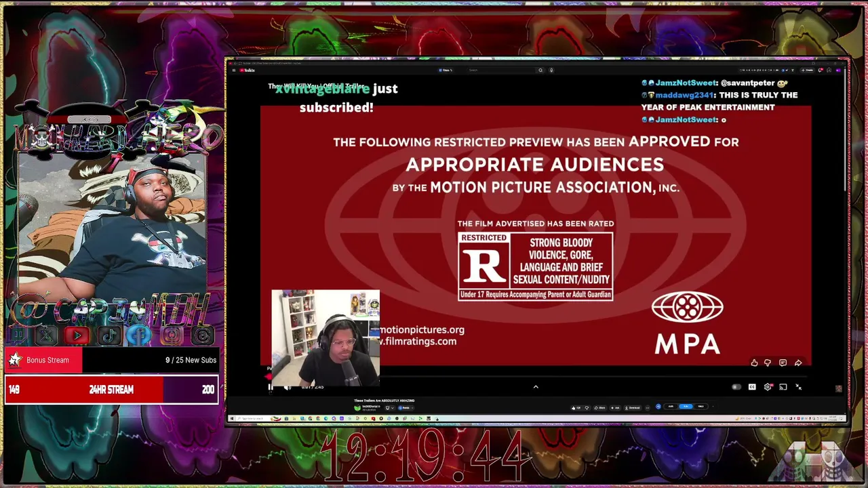The width and height of the screenshot is (868, 488).
Task: Click the 24HR STREAM progress bar
Action: pos(111,390)
